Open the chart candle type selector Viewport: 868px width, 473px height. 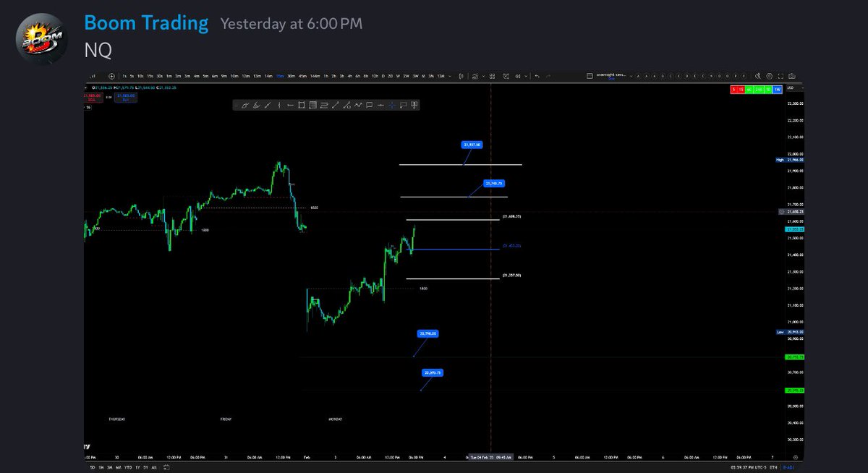coord(461,75)
